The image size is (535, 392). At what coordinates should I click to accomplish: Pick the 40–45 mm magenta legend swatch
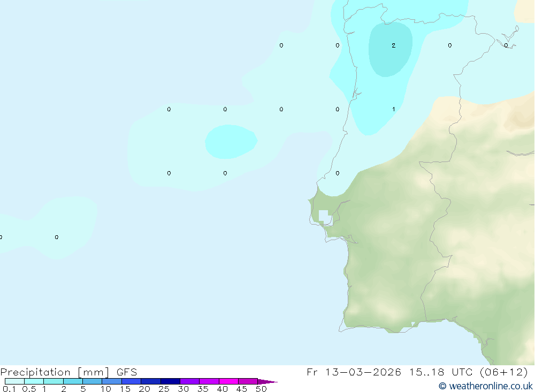pos(228,381)
